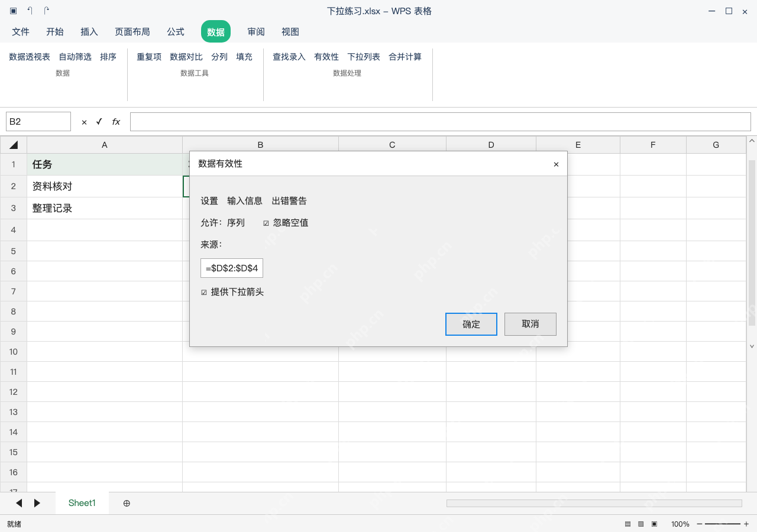757x532 pixels.
Task: Click 重复项 in the data tools group
Action: [149, 57]
